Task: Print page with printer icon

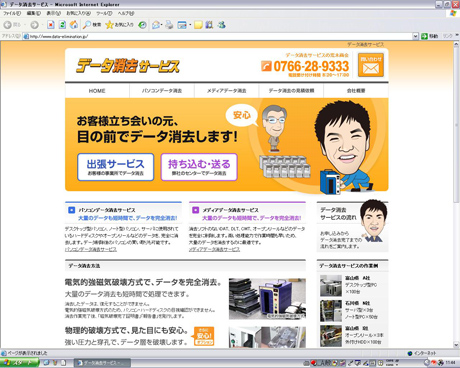Action: pos(169,25)
